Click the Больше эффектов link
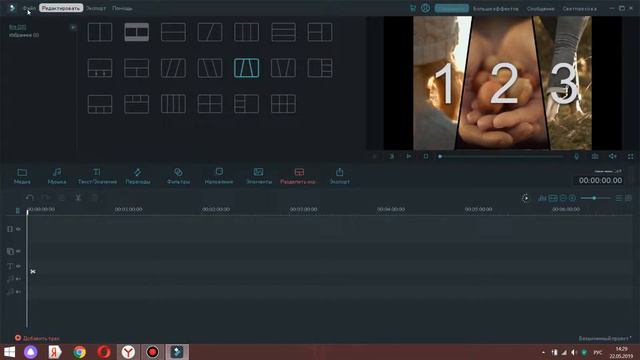The height and width of the screenshot is (360, 640). pyautogui.click(x=496, y=9)
